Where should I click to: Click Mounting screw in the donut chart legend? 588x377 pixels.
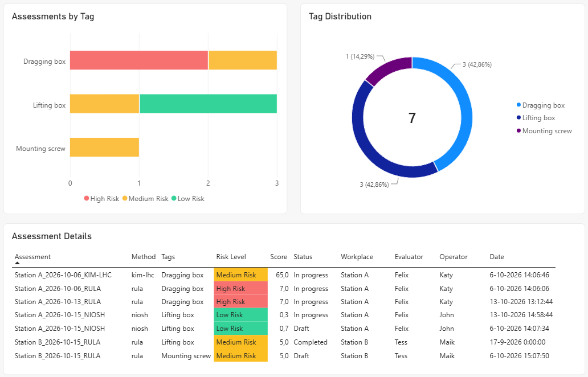point(544,131)
